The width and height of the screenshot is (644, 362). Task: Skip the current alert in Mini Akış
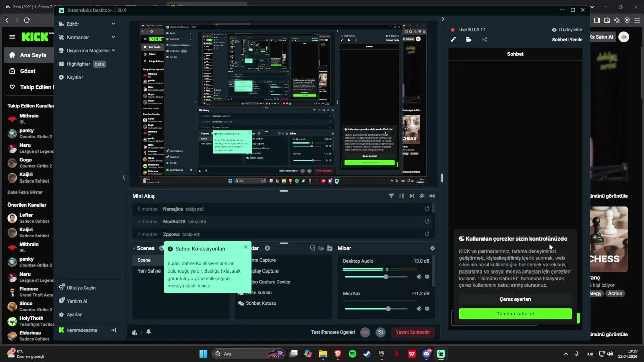pos(412,196)
